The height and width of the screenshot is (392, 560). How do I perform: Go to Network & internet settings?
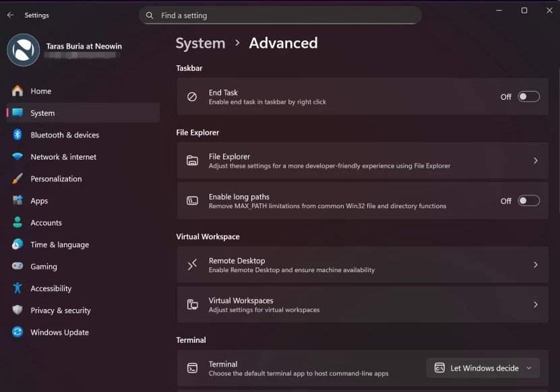pyautogui.click(x=83, y=156)
